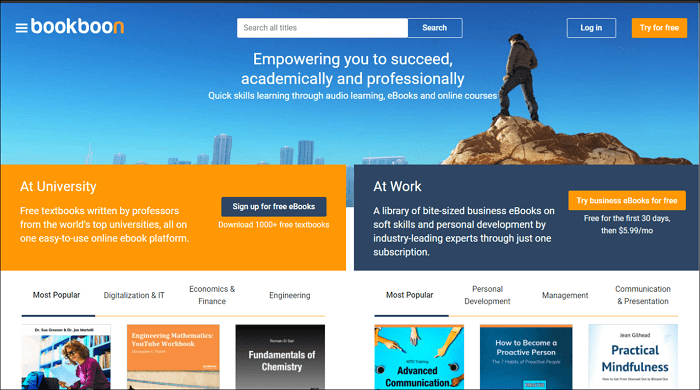Open Practical Mindfulness book cover
700x390 pixels.
point(633,357)
